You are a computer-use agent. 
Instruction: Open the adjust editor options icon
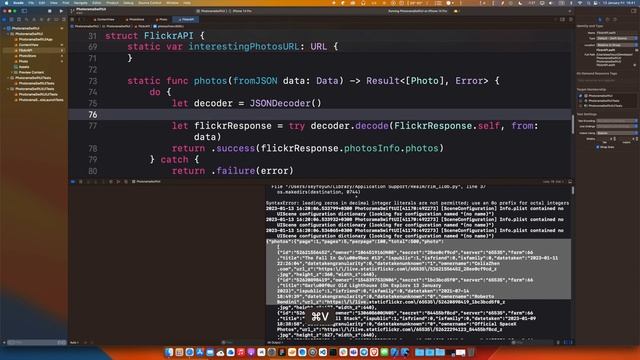(562, 19)
